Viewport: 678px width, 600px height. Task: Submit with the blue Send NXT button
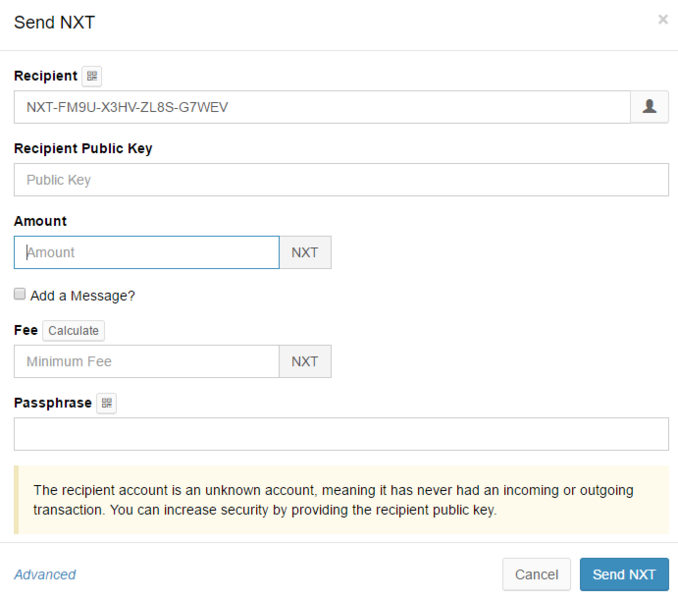pos(624,574)
